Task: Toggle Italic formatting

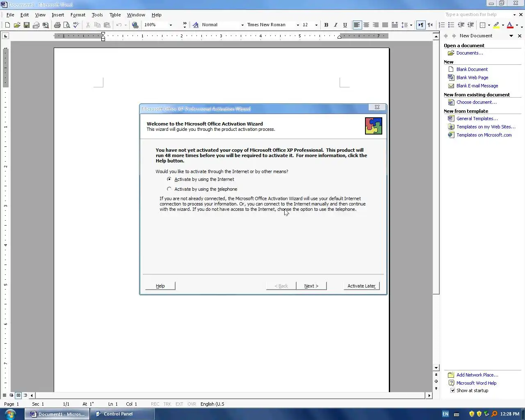Action: [x=336, y=25]
